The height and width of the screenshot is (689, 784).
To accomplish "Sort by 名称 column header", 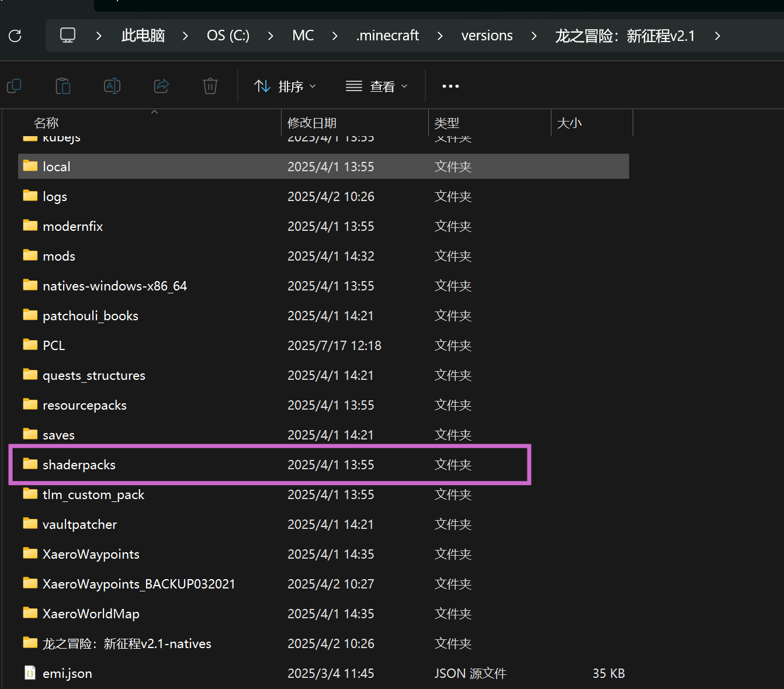I will (x=46, y=123).
